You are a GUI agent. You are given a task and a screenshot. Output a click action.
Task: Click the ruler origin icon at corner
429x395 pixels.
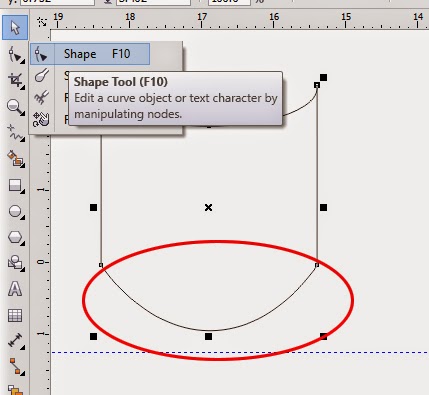point(42,22)
